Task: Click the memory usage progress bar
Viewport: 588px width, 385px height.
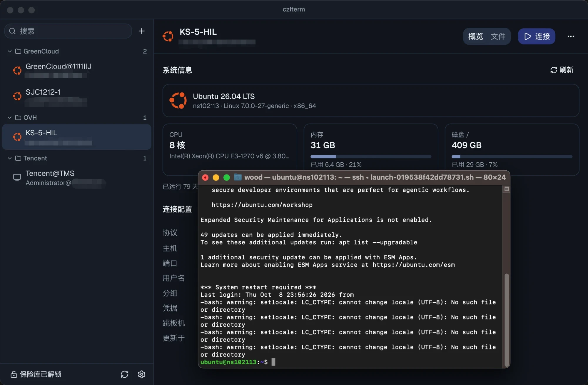Action: coord(371,157)
